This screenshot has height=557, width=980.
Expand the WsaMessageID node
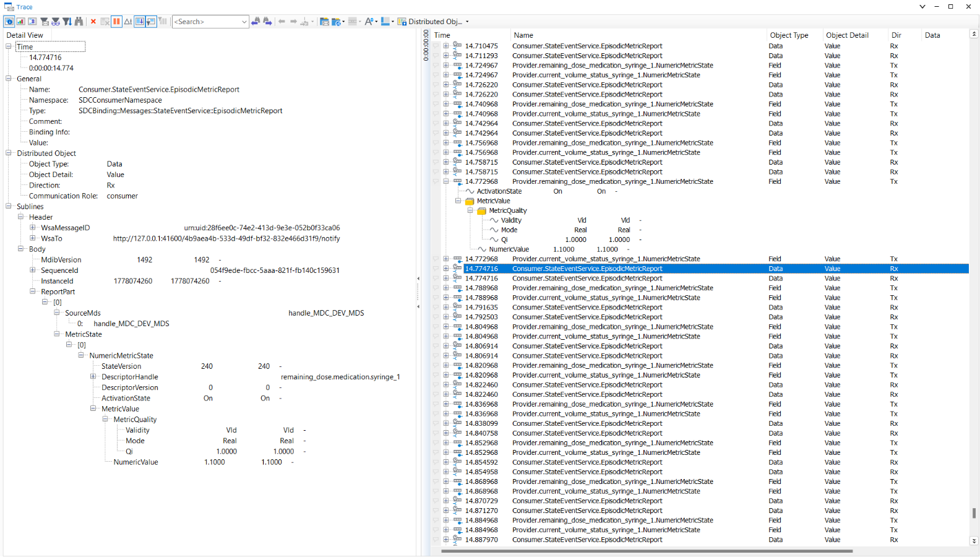coord(33,227)
